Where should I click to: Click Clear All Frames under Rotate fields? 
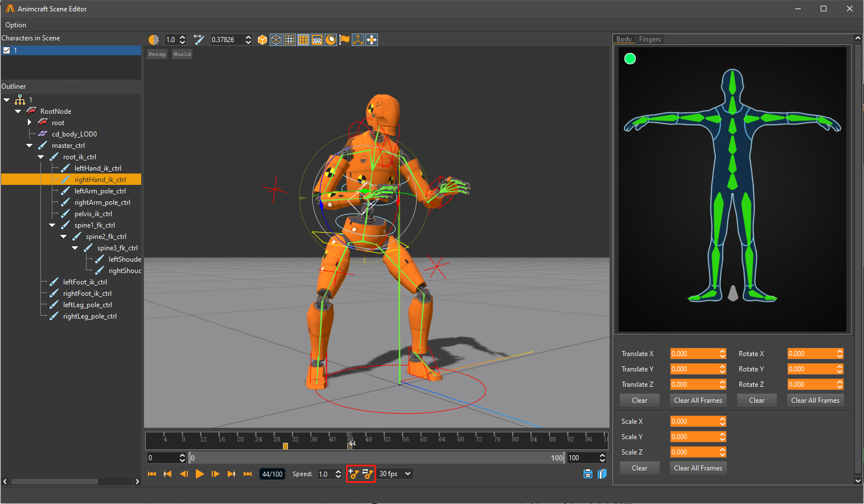click(815, 400)
